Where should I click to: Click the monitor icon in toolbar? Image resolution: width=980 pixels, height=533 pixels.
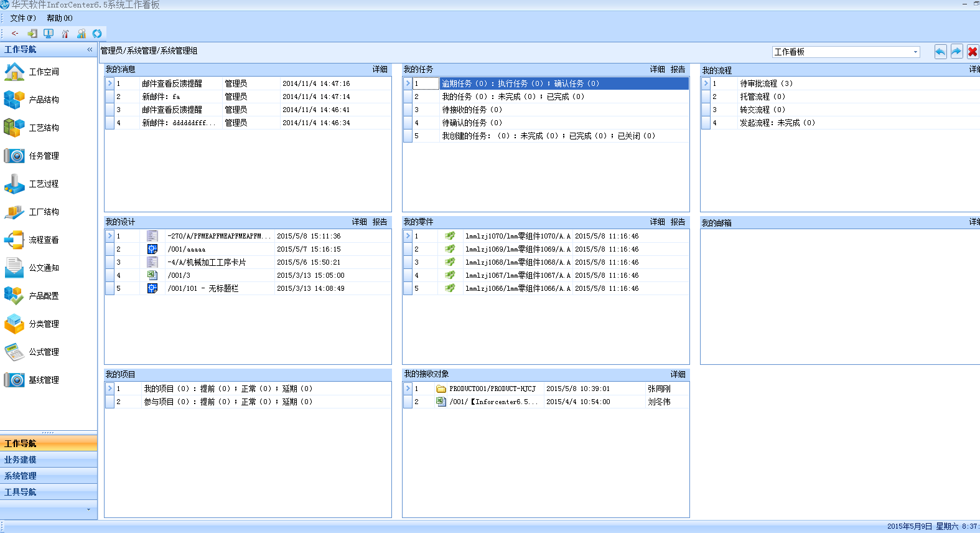[x=49, y=34]
